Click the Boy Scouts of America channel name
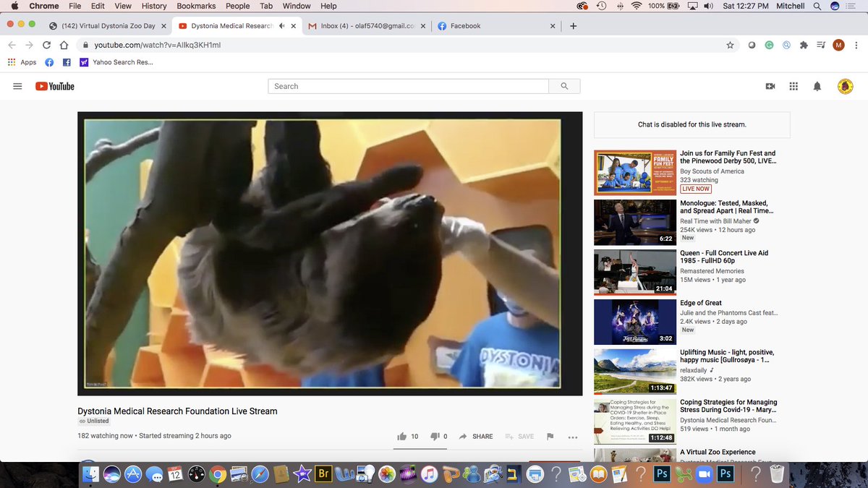Screen dimensions: 868x488 click(x=712, y=171)
